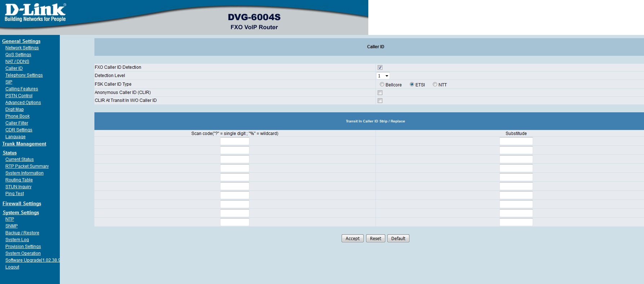Open the Detection Level dropdown

coord(383,76)
